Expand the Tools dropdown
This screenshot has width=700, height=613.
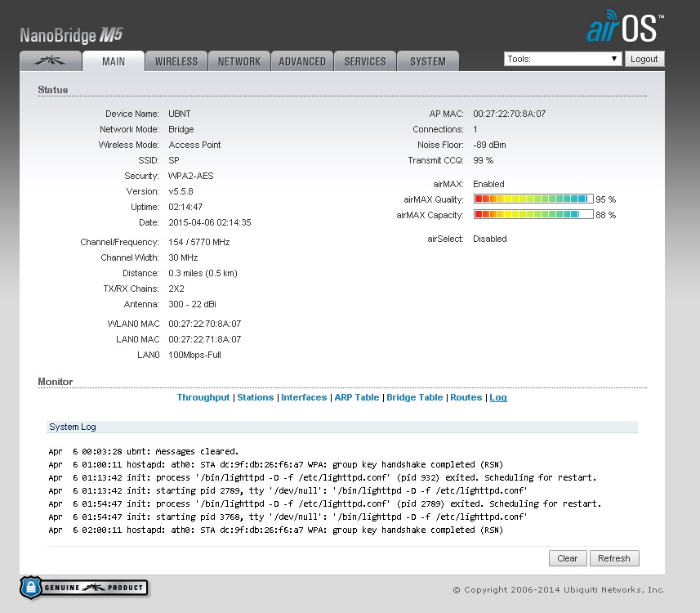tap(563, 59)
